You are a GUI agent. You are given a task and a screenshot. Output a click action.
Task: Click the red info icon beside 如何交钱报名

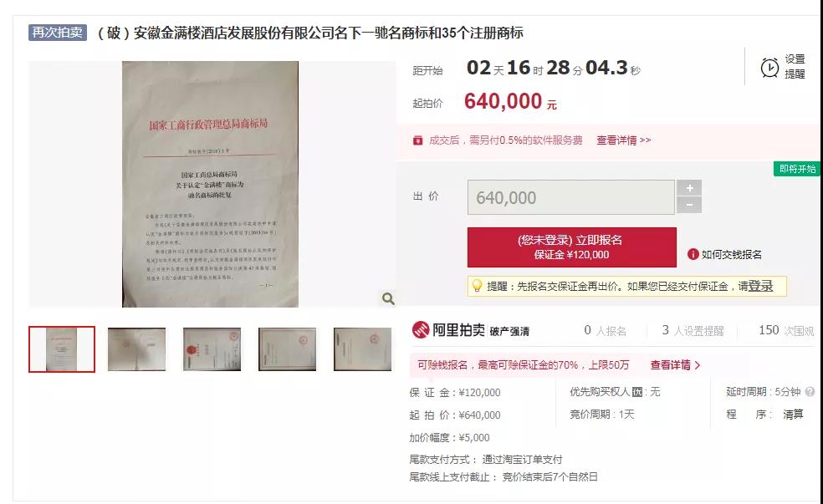click(x=693, y=254)
